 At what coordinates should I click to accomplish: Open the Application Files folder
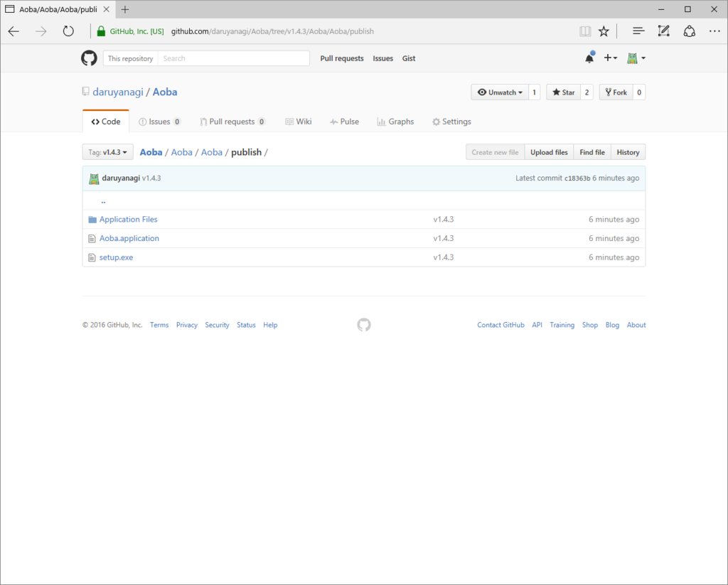click(x=129, y=220)
